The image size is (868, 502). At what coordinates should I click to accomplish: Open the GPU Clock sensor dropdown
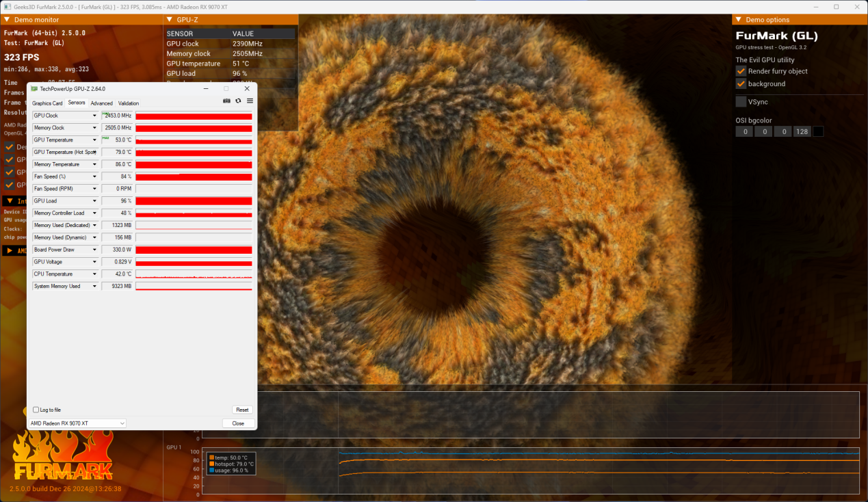[95, 116]
